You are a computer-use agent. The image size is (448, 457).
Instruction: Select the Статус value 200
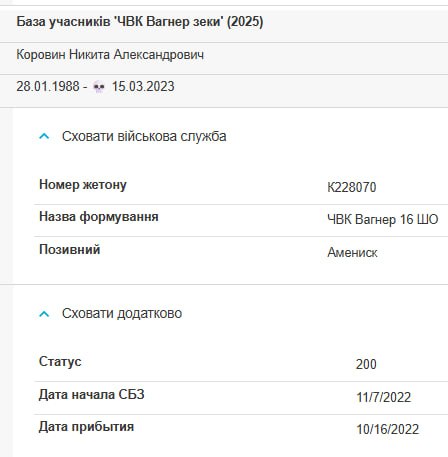point(366,364)
